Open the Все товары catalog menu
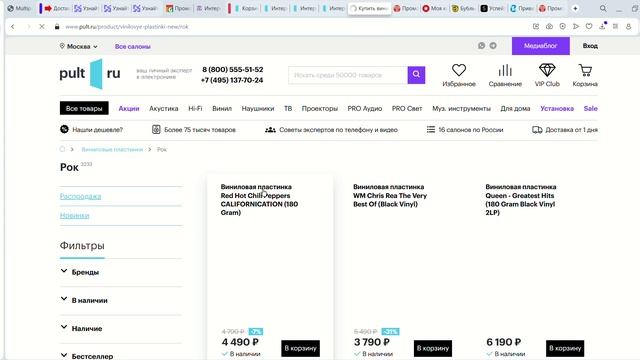Viewport: 640px width, 360px height. click(x=84, y=108)
